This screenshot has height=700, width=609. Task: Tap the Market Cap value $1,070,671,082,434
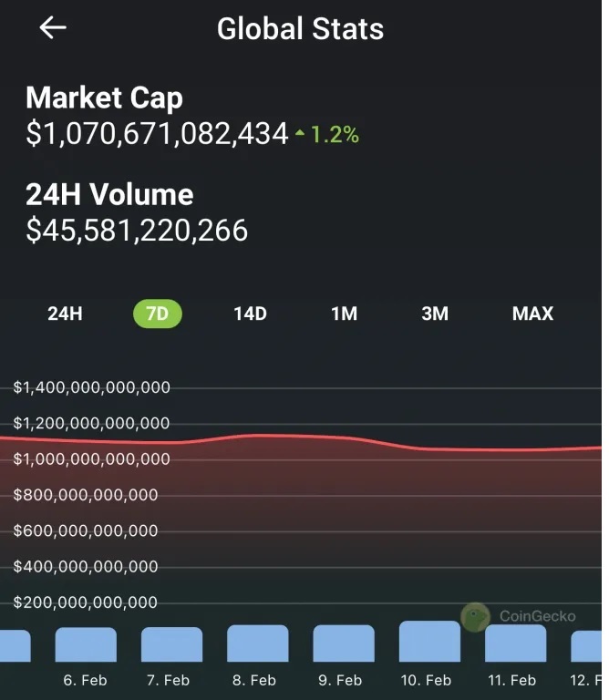[x=157, y=135]
